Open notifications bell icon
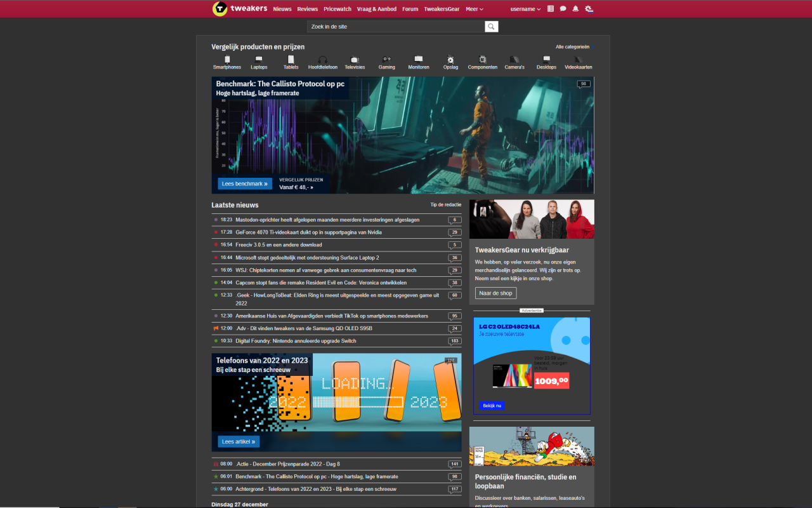This screenshot has height=508, width=812. coord(576,9)
